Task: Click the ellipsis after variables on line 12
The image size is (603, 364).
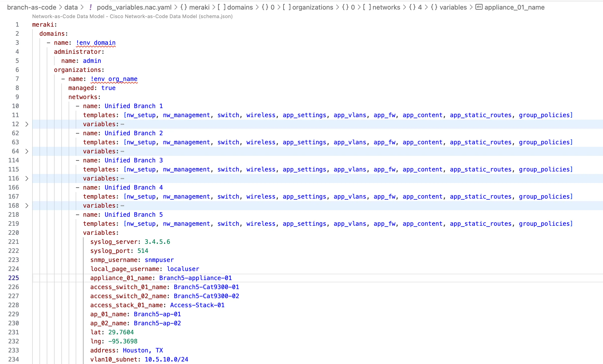Action: (x=122, y=124)
